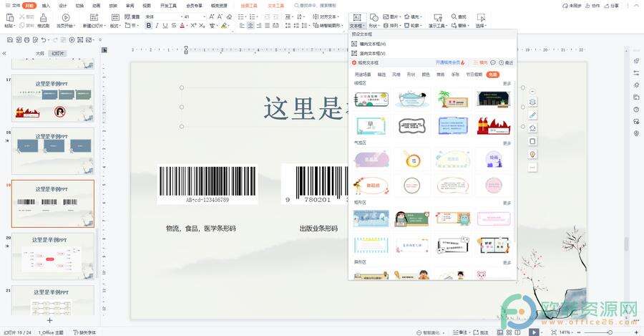The width and height of the screenshot is (644, 336).
Task: Click the membership upgrade link
Action: pos(450,62)
